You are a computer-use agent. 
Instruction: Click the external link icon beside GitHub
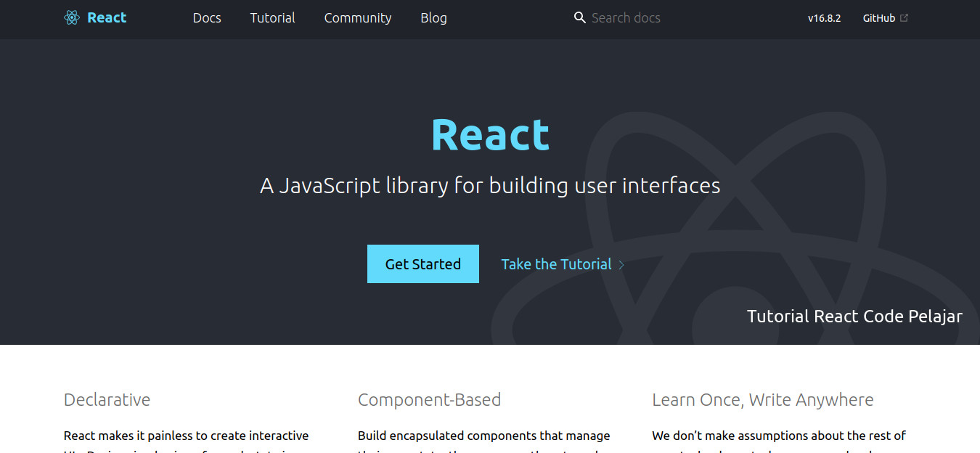[904, 18]
